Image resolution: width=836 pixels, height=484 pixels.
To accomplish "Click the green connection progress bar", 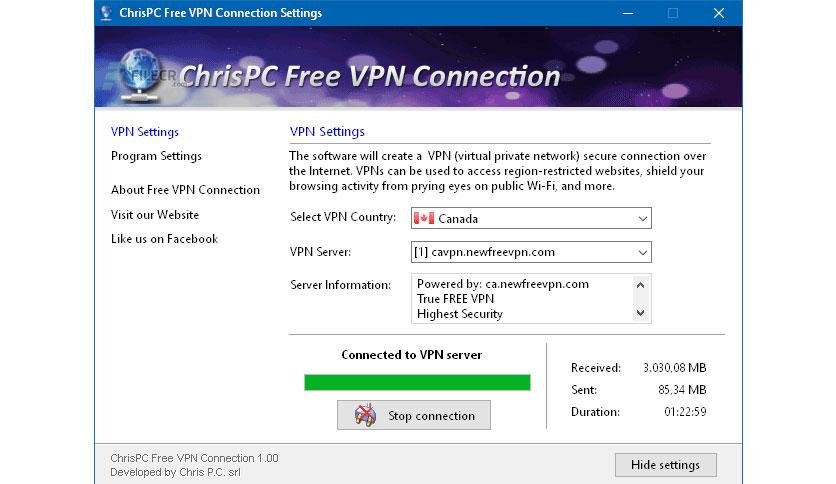I will point(417,382).
